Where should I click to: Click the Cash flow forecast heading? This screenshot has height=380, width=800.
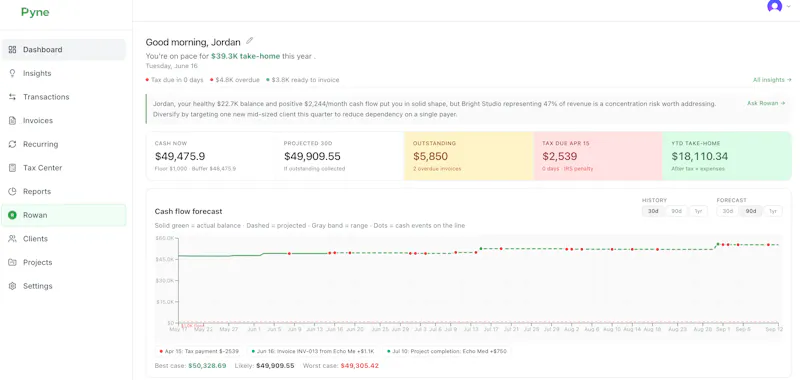tap(188, 211)
